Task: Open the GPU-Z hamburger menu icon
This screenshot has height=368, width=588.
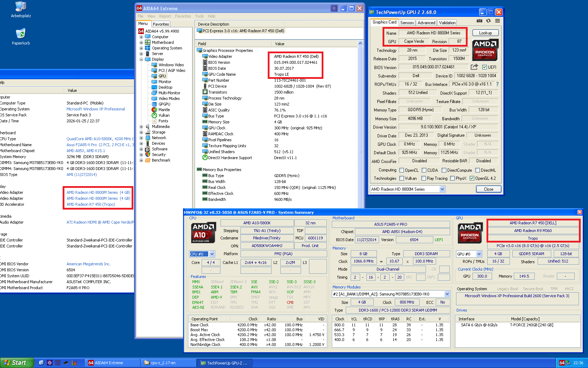Action: pyautogui.click(x=497, y=21)
